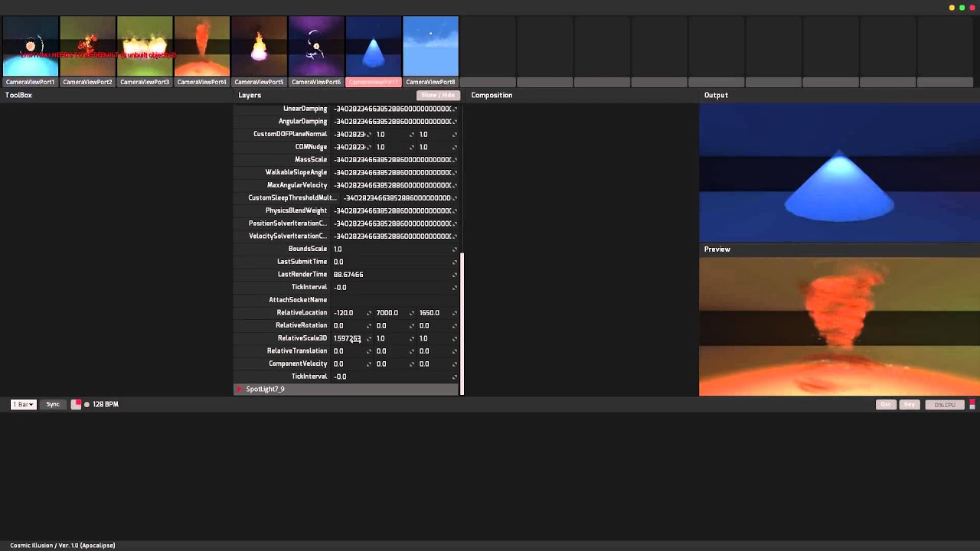Click the Sync button
Screen dimensions: 980x551
[53, 404]
